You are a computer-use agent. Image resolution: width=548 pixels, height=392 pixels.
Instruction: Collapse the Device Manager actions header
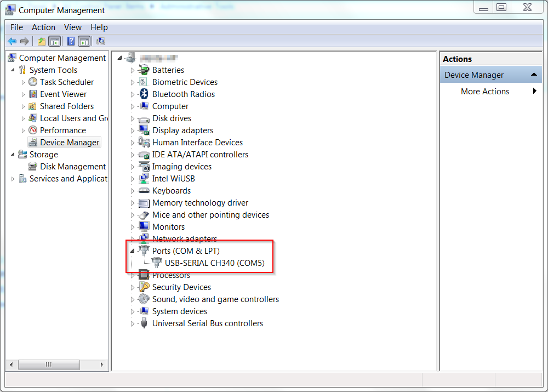(534, 75)
